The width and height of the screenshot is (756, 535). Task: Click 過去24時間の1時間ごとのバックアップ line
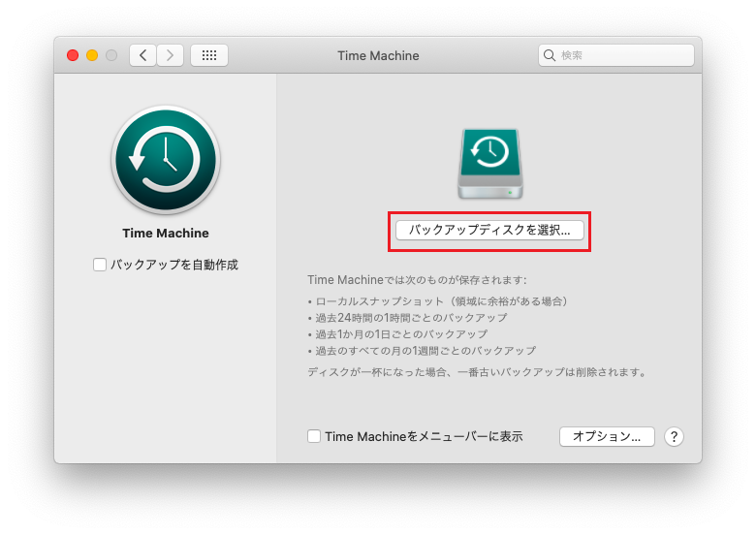tap(408, 318)
